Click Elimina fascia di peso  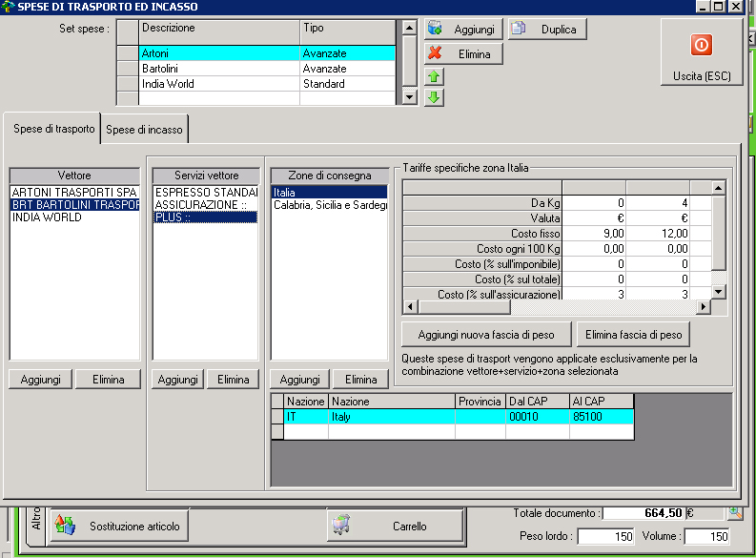[x=633, y=335]
